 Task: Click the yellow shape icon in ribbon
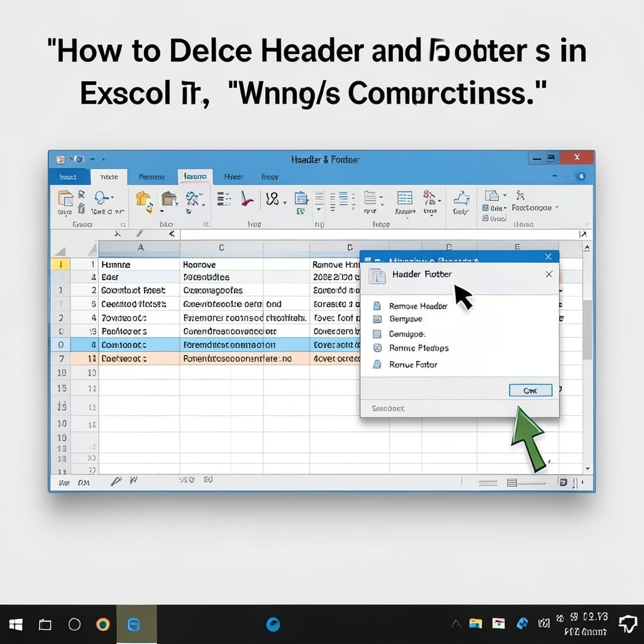pyautogui.click(x=143, y=199)
